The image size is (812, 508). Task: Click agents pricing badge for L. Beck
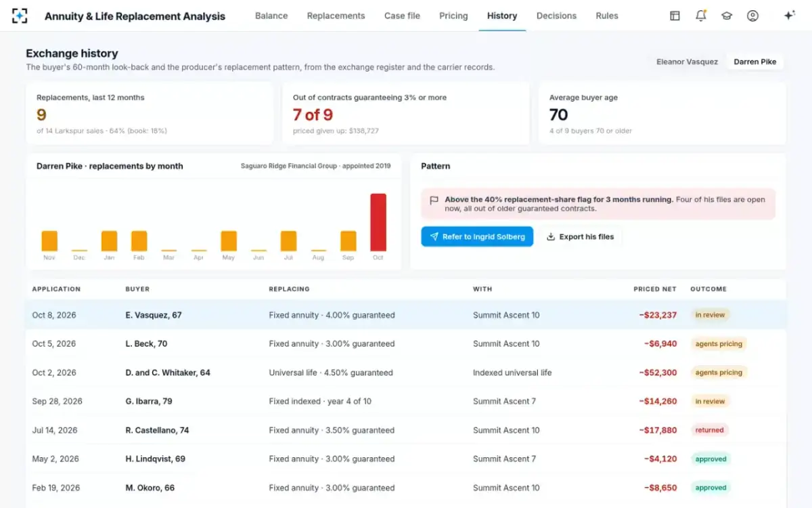pos(719,344)
